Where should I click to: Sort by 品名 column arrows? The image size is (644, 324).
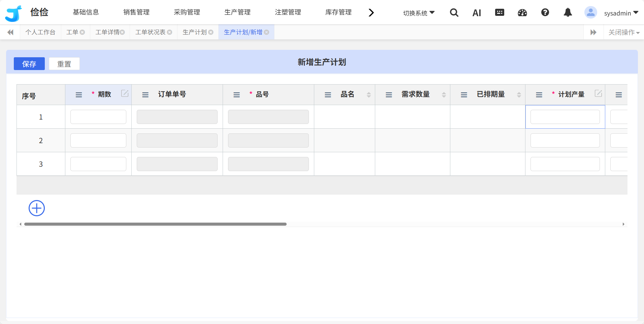tap(369, 95)
